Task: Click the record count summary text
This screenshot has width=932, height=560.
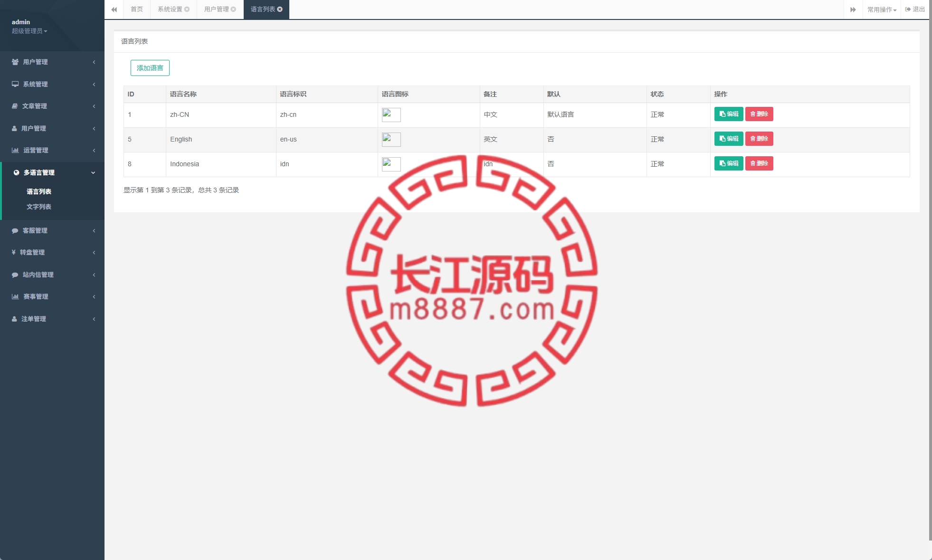Action: tap(181, 190)
